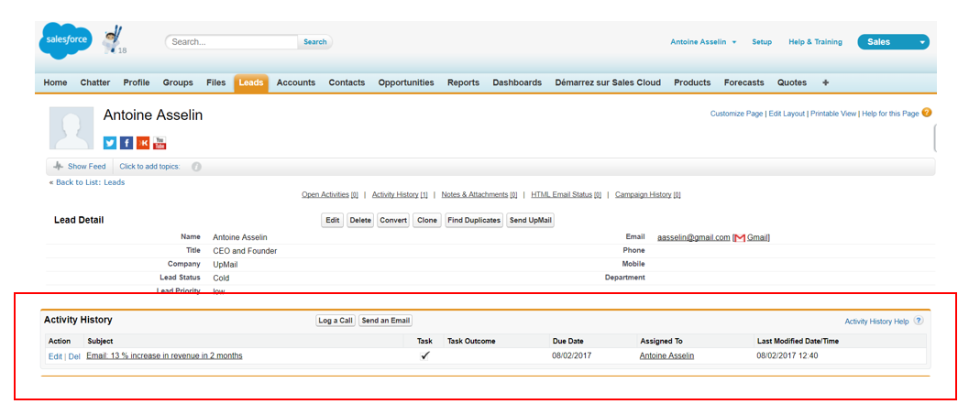Screen dimensions: 980x415
Task: Open the Files tab
Action: pos(215,82)
